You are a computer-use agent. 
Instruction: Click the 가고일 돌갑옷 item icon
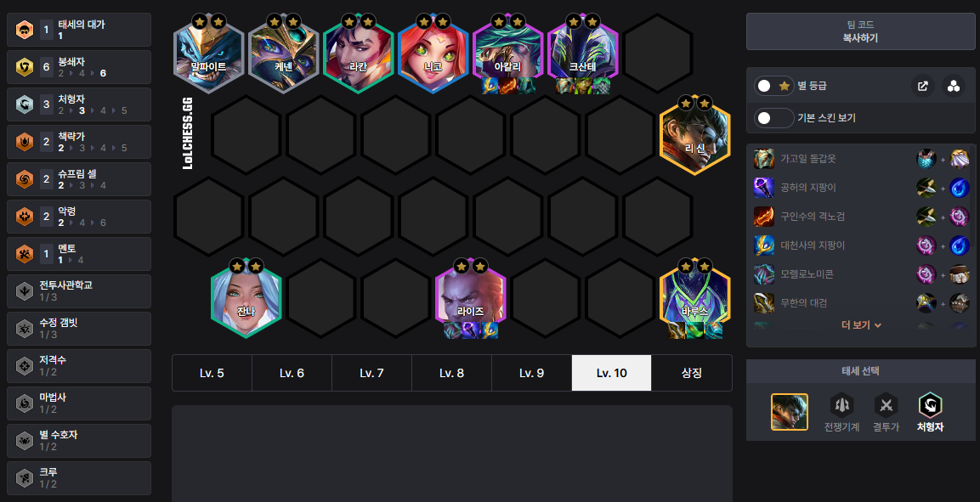click(764, 159)
